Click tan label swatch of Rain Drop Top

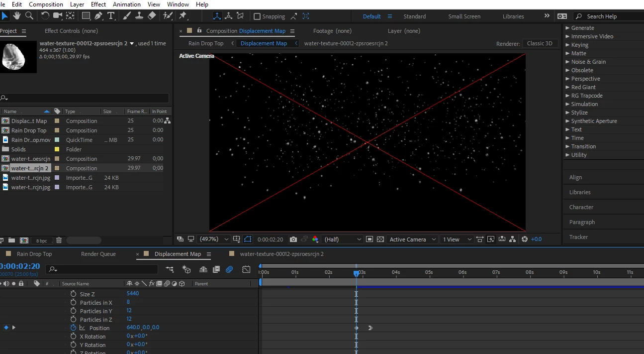point(57,130)
